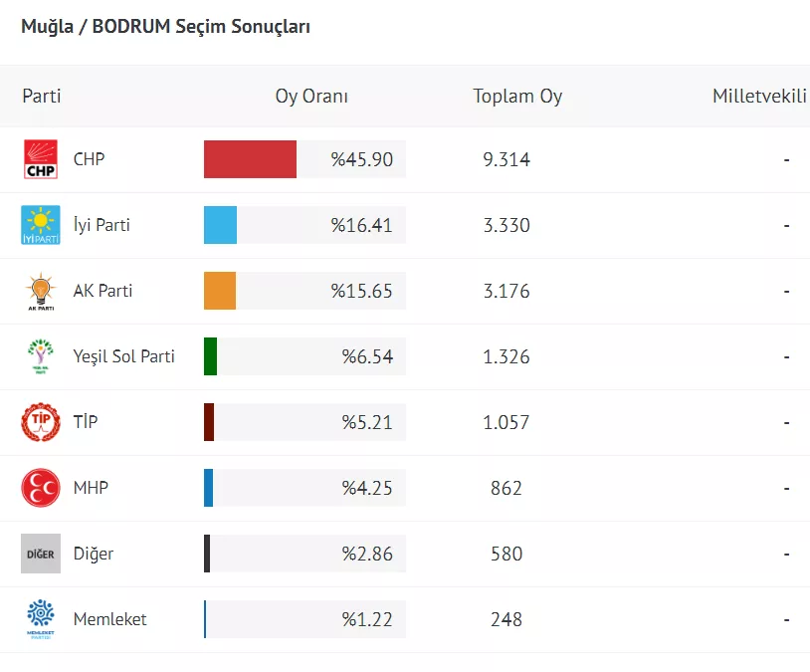
Task: Click the Parti column header
Action: [x=42, y=97]
